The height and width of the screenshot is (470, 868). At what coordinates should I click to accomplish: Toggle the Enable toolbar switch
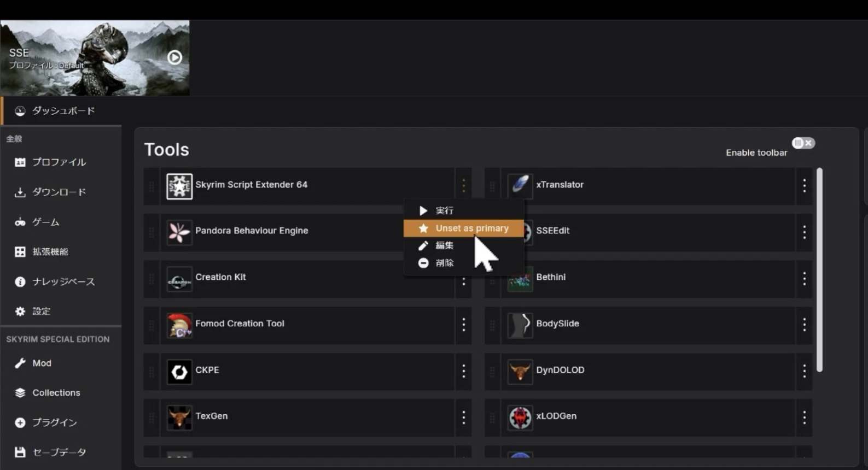pyautogui.click(x=803, y=143)
